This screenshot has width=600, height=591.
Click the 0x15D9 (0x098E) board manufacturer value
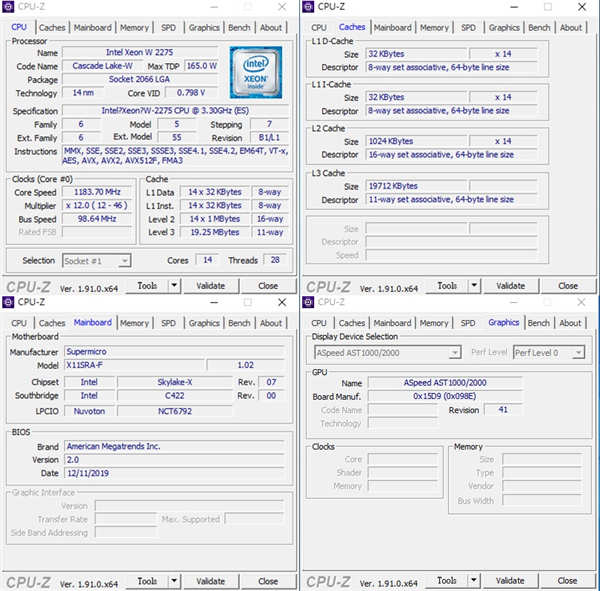445,396
